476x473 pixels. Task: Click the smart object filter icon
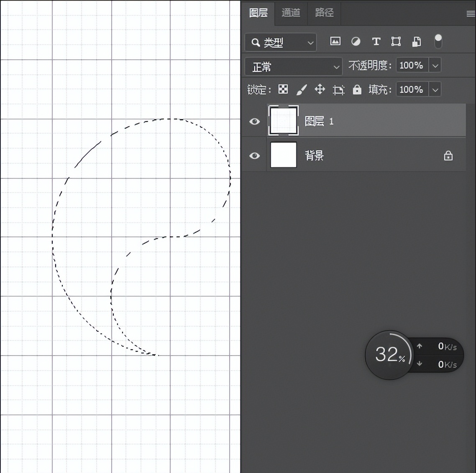[416, 41]
